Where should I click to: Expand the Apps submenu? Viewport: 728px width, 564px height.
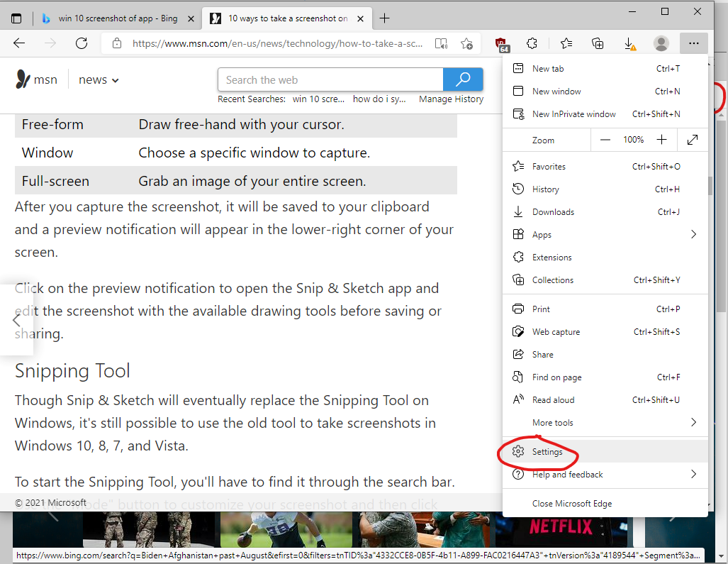605,235
